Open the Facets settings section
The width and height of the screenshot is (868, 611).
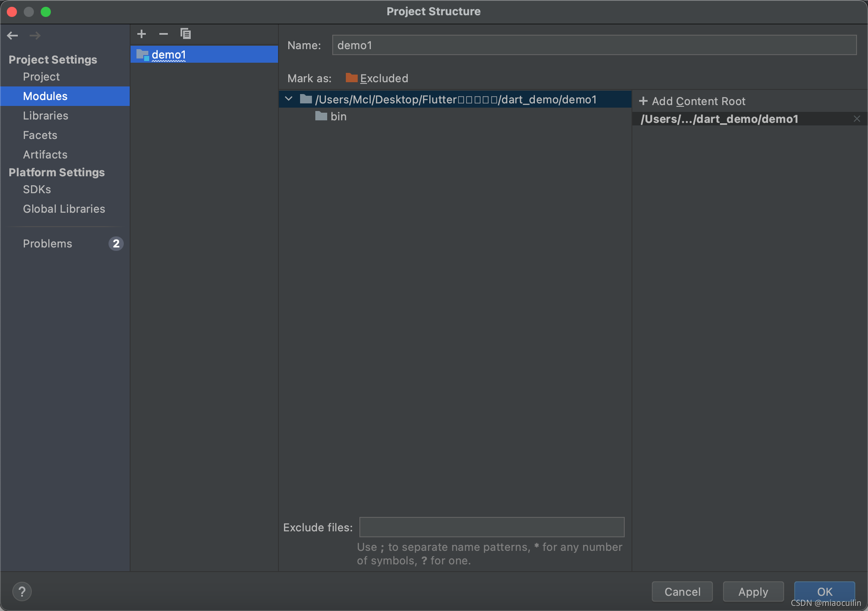pyautogui.click(x=40, y=135)
